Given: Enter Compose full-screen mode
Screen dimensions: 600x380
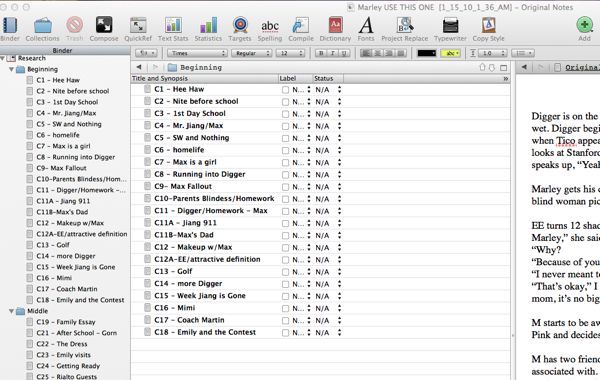Looking at the screenshot, I should (104, 25).
